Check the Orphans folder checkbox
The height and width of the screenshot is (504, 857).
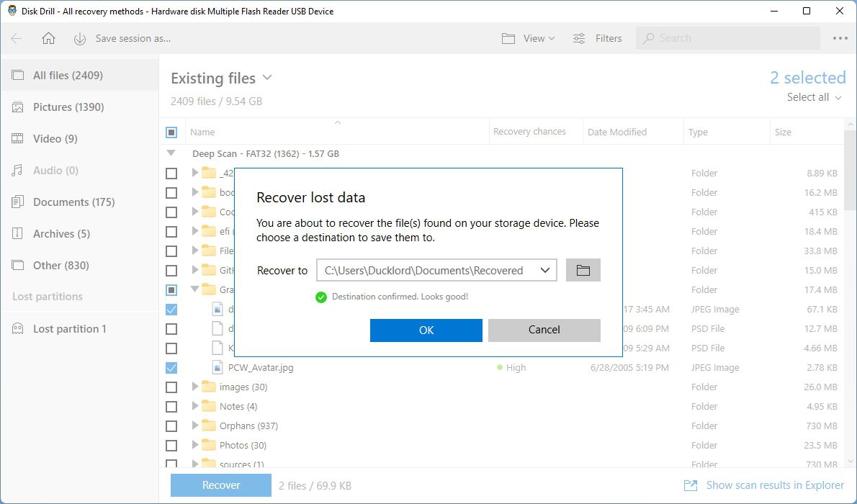[x=171, y=426]
